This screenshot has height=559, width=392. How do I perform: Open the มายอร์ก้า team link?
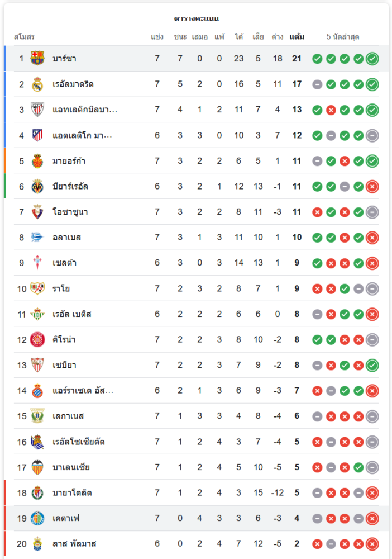pyautogui.click(x=69, y=161)
